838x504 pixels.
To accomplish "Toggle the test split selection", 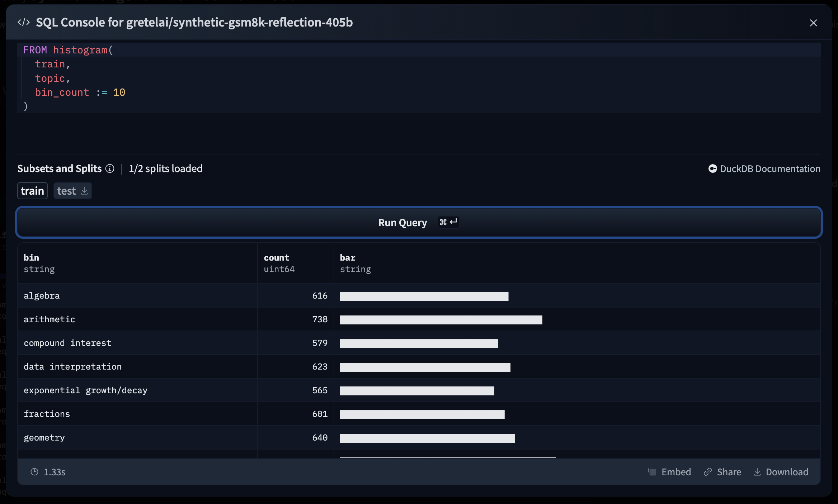I will pos(66,191).
